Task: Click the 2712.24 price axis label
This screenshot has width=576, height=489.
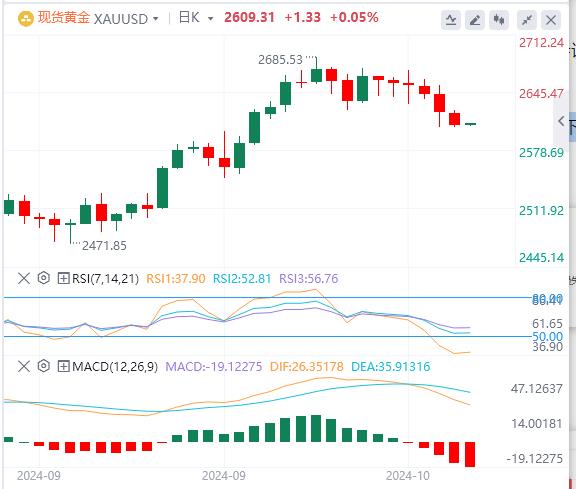Action: [x=541, y=43]
